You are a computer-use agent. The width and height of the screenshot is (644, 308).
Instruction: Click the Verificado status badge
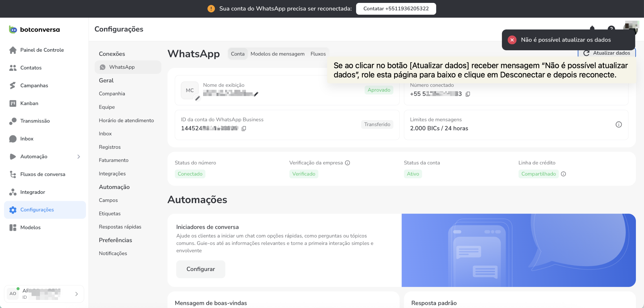304,174
